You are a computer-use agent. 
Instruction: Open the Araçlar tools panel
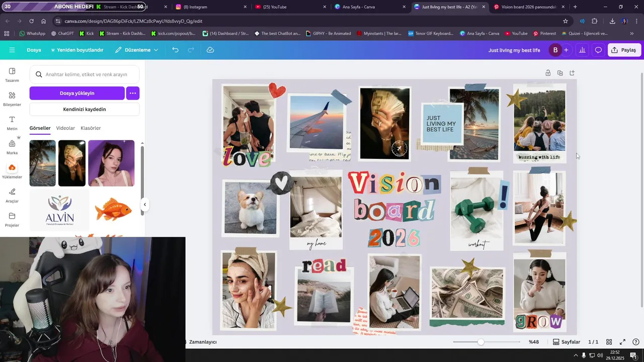12,195
